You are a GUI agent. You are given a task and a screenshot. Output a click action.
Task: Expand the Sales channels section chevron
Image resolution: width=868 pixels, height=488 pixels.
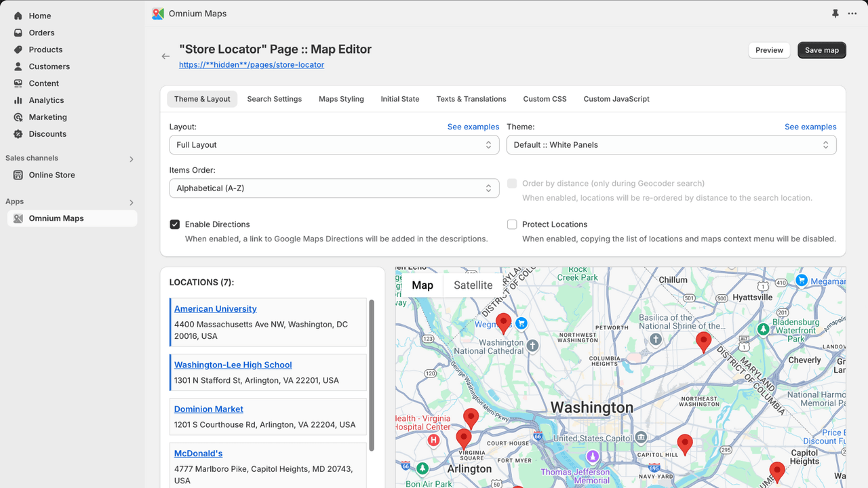tap(132, 159)
